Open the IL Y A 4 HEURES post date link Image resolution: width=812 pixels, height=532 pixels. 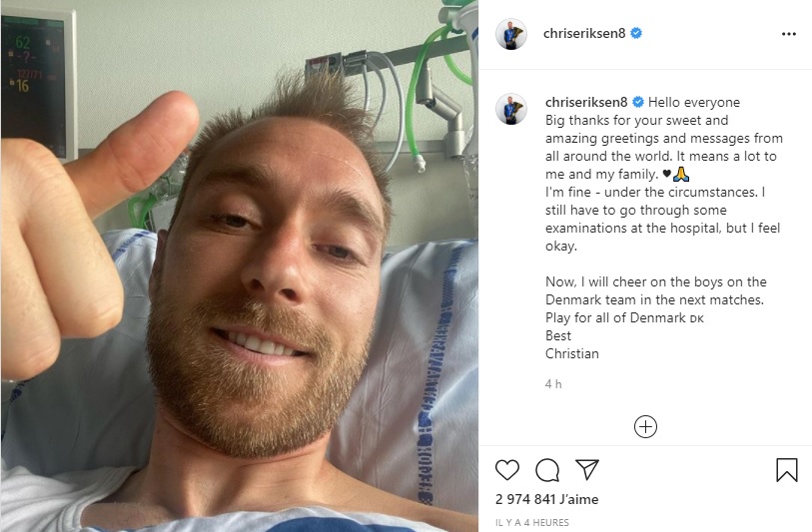531,523
